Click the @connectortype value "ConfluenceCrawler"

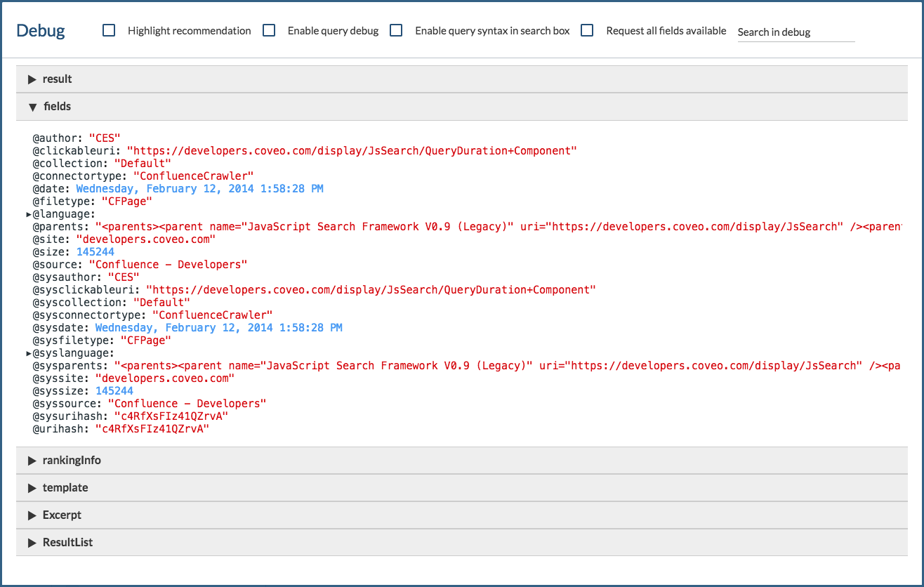point(193,176)
